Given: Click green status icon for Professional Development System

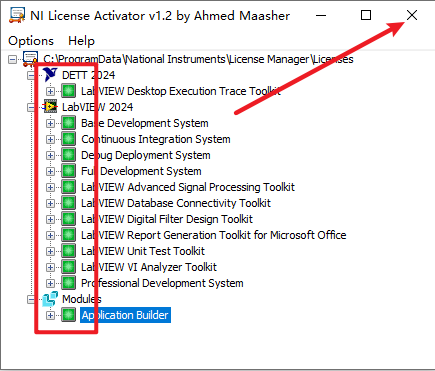Looking at the screenshot, I should [69, 283].
